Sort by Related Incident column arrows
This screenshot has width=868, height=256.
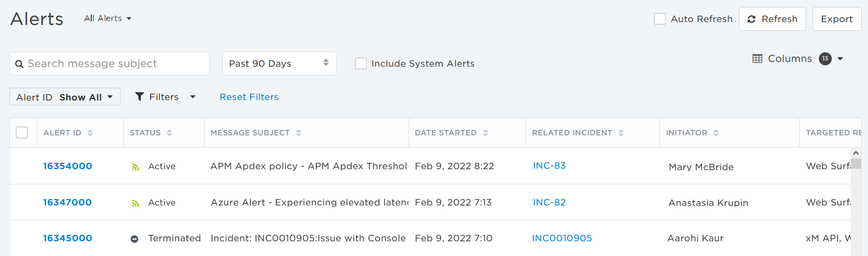pos(621,133)
